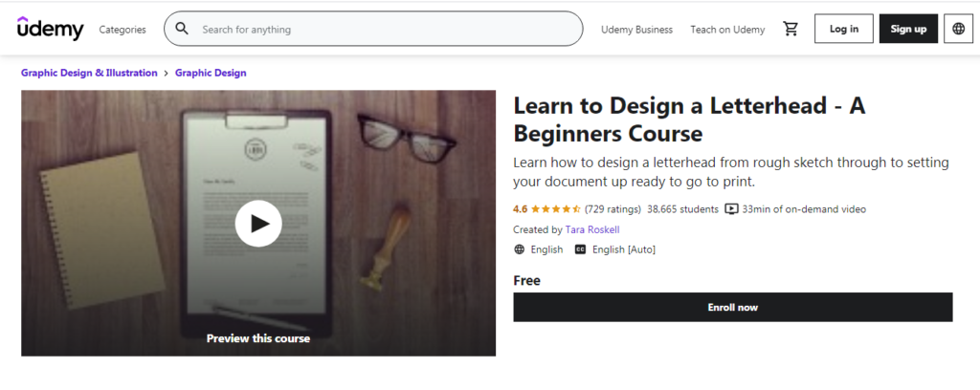Click the closed captions CC icon
This screenshot has width=980, height=390.
[580, 249]
